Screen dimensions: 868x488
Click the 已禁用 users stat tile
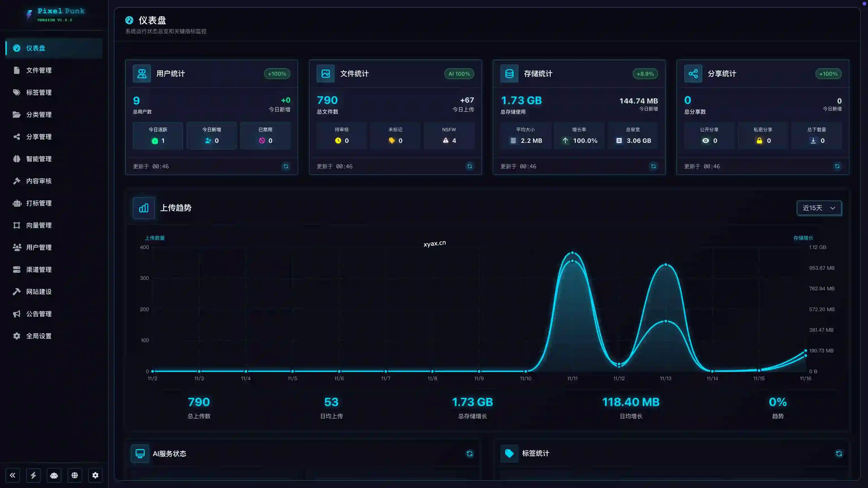tap(265, 135)
